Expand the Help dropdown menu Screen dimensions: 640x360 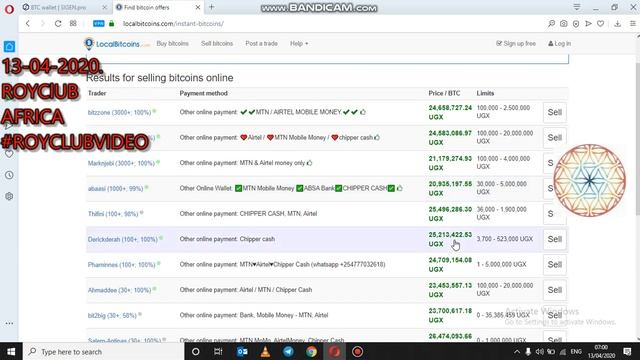(299, 43)
